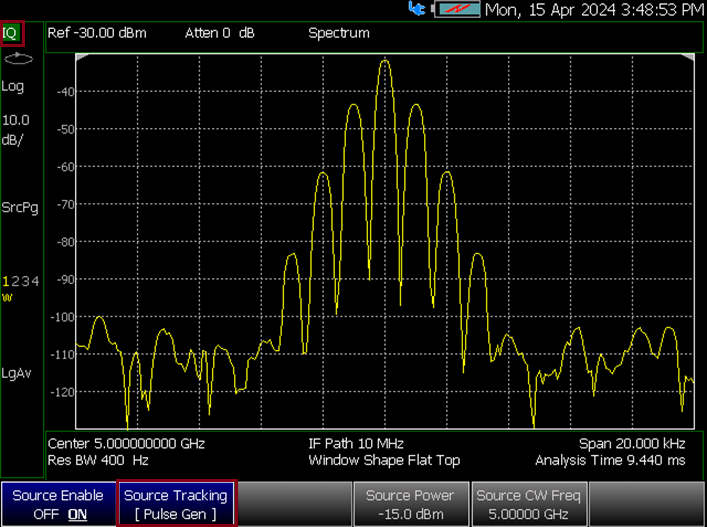Click the 10.0 dB/ scale setting
Viewport: 707px width, 527px height.
[x=15, y=130]
